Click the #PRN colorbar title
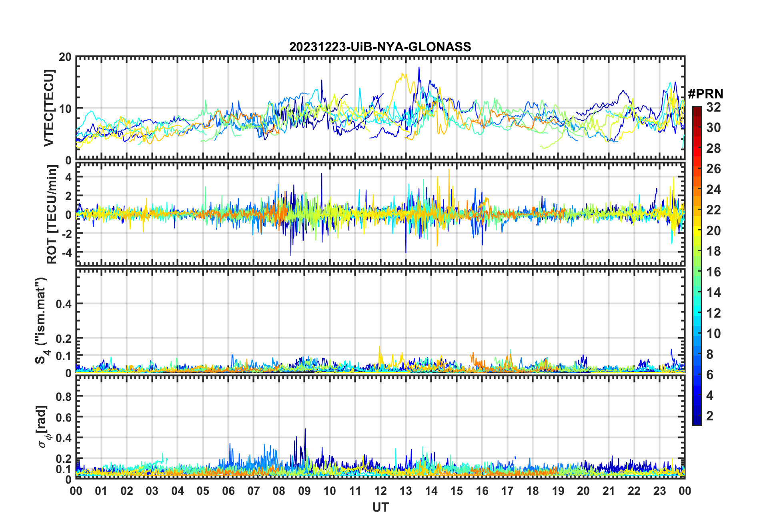This screenshot has height=532, width=761. point(705,94)
